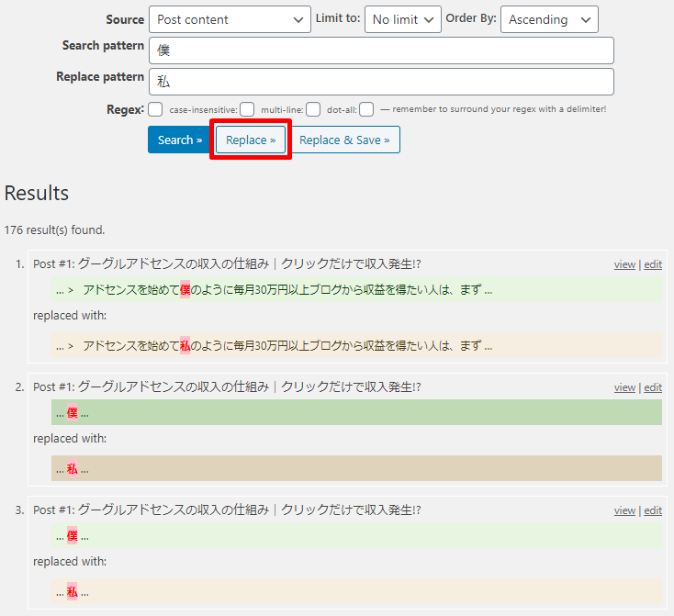Enable the dot-all checkbox
This screenshot has height=616, width=674.
366,109
